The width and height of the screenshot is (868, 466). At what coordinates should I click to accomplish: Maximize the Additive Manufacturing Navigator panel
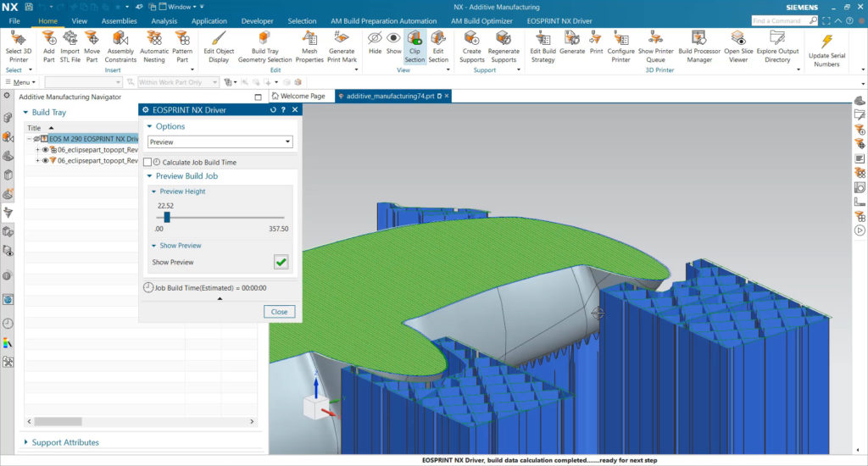point(258,97)
